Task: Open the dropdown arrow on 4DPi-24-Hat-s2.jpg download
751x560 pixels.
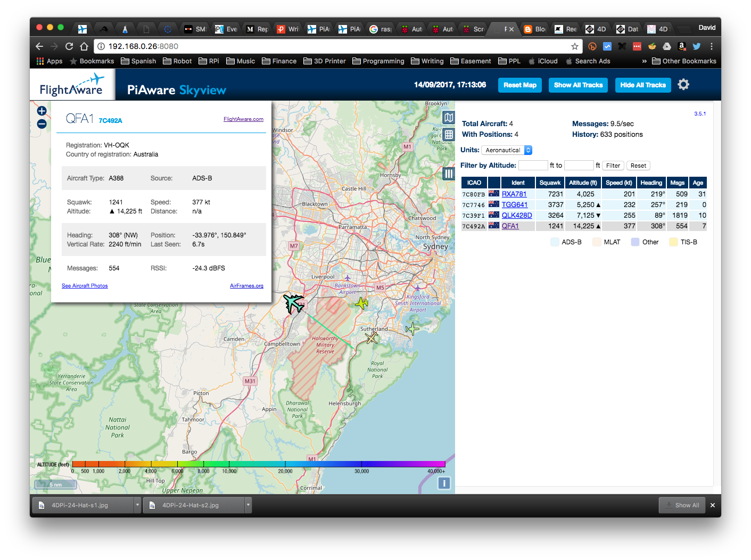Action: pos(247,505)
